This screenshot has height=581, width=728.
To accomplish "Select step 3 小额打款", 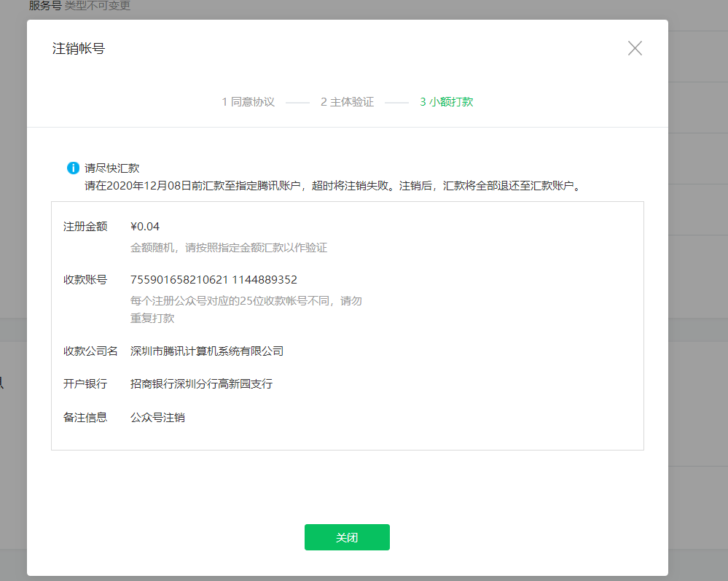I will point(447,102).
